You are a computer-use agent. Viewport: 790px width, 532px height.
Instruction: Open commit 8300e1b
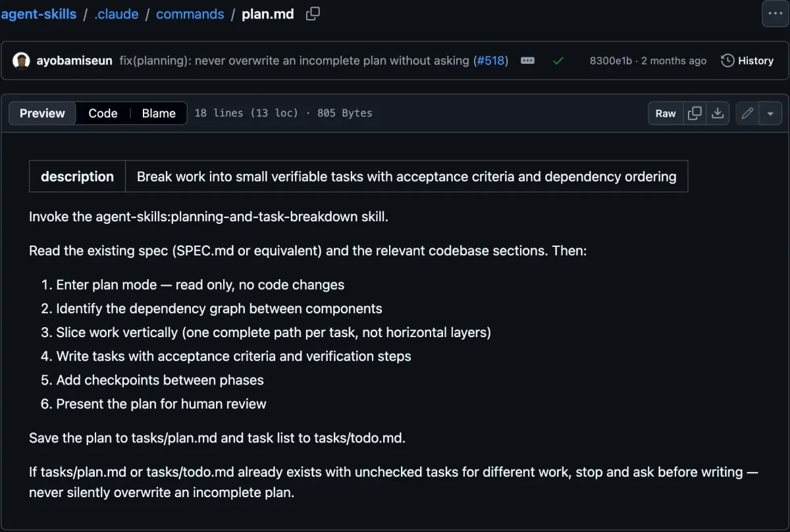click(610, 61)
